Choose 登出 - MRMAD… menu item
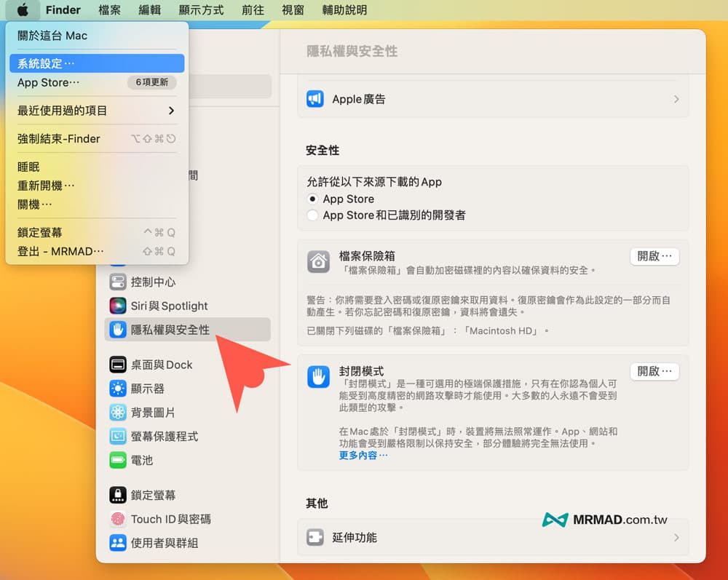728x580 pixels. (x=97, y=251)
